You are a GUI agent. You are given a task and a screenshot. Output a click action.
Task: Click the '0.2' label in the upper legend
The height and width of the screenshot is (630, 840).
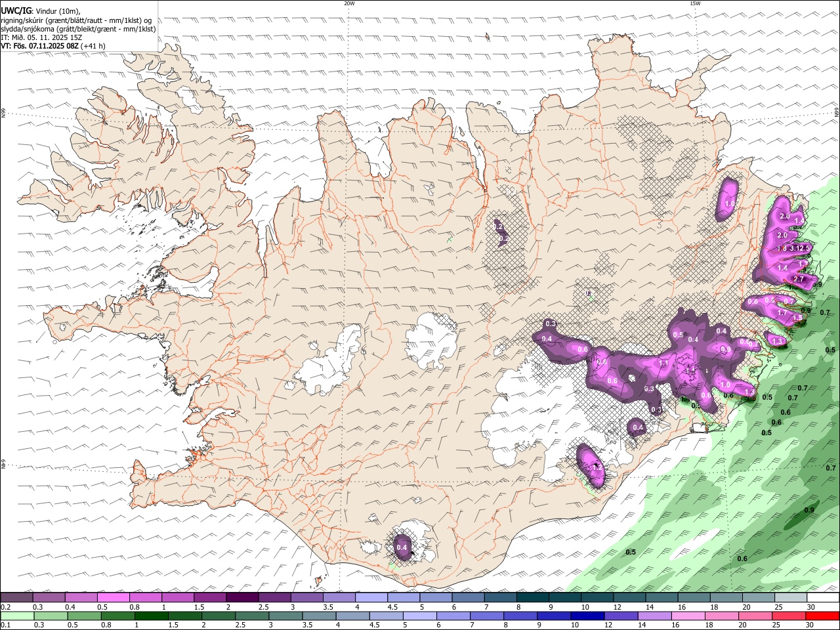[x=6, y=607]
